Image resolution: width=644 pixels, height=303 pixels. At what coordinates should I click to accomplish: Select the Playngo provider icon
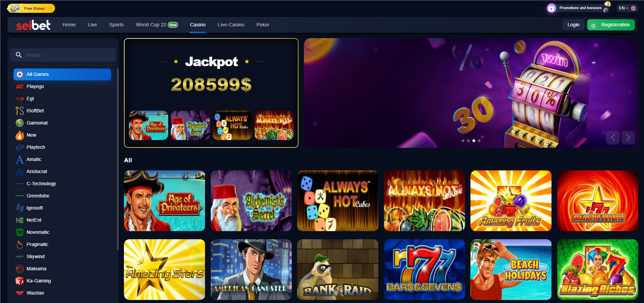click(20, 86)
